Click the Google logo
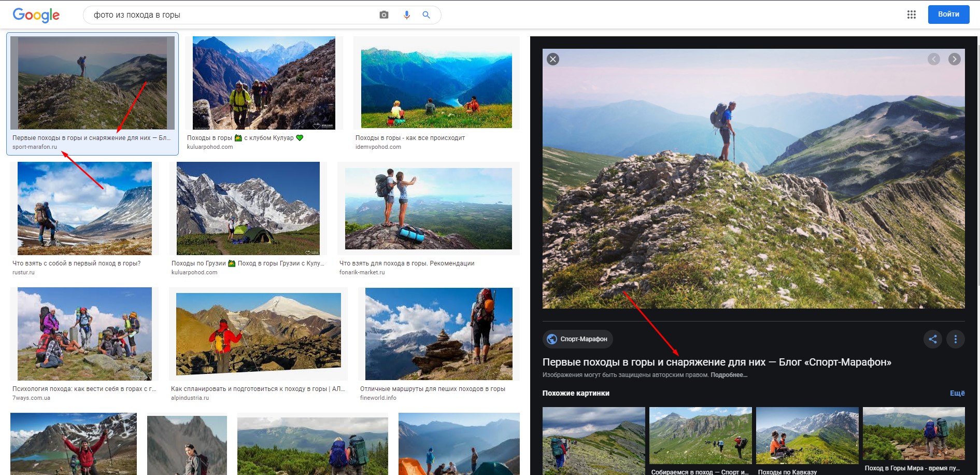 click(x=36, y=15)
